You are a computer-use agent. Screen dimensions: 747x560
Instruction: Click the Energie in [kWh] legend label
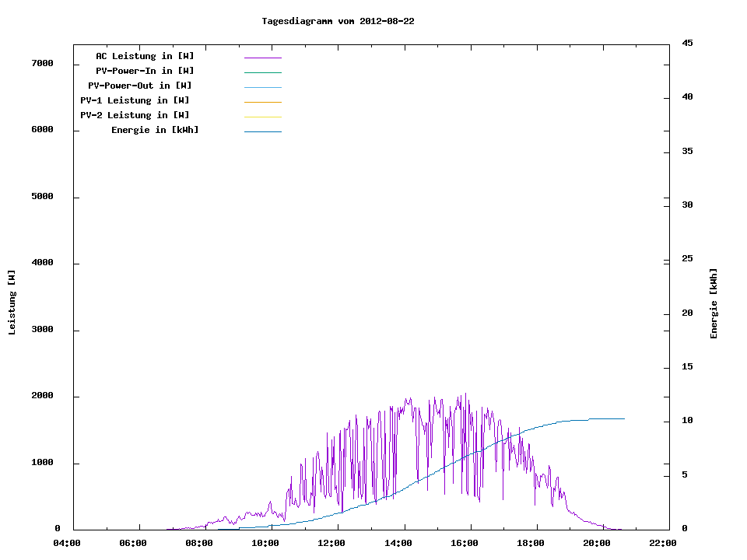point(155,130)
